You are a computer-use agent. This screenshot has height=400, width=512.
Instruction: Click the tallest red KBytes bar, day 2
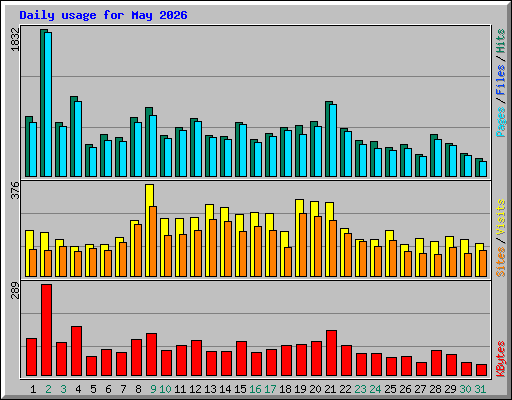point(47,330)
